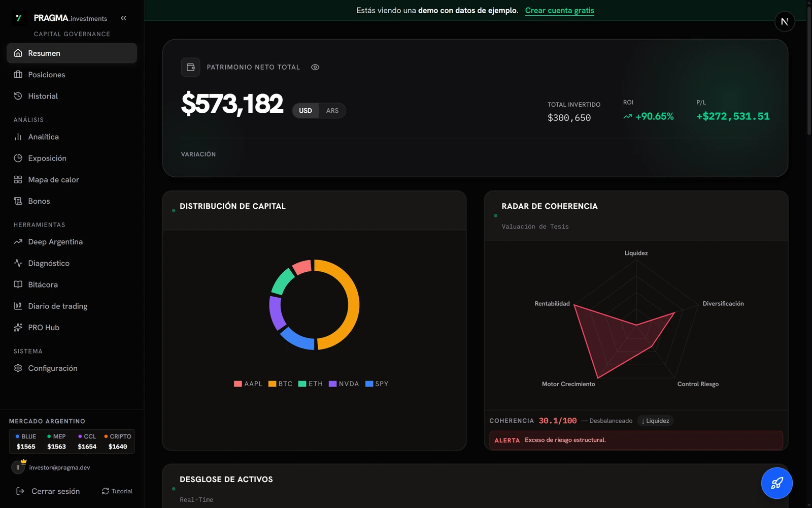Open Historial clock icon
This screenshot has height=508, width=812.
(x=18, y=96)
